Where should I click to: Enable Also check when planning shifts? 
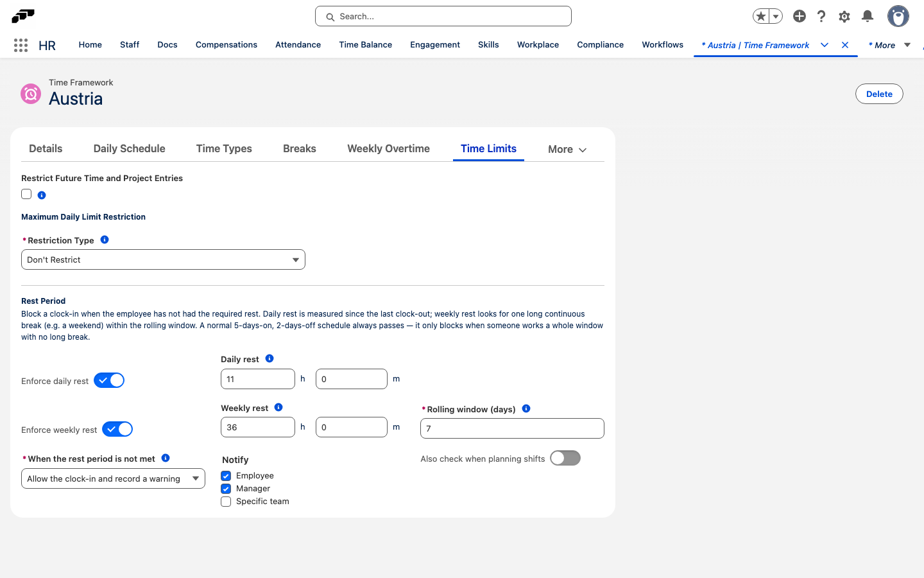point(565,458)
